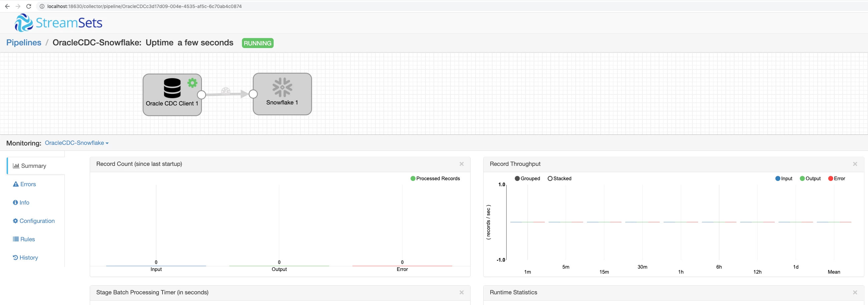Click the 1h axis label in throughput chart

(681, 272)
